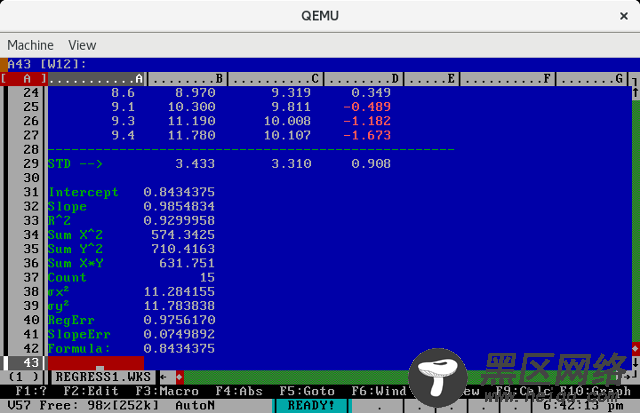
Task: Click STD value 3.310
Action: click(291, 164)
